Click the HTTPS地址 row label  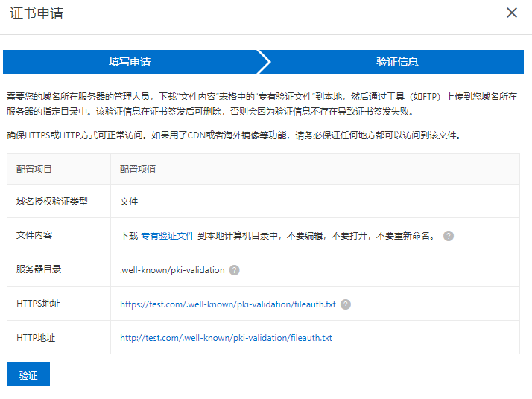tap(39, 304)
